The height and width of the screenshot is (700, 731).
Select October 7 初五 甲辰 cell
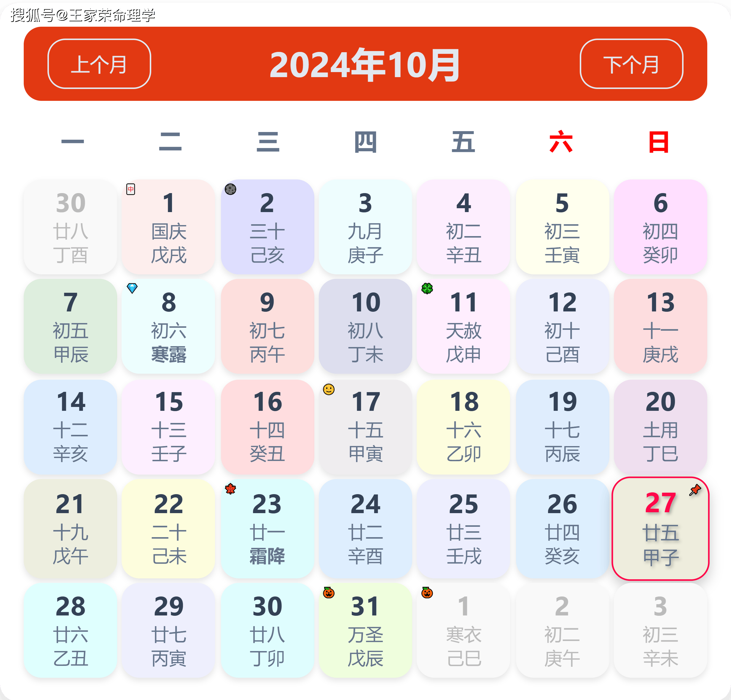71,326
